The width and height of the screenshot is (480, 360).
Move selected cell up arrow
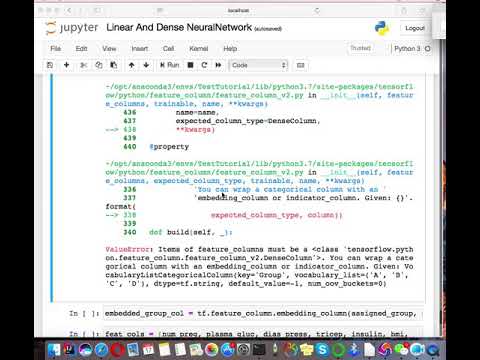click(132, 65)
